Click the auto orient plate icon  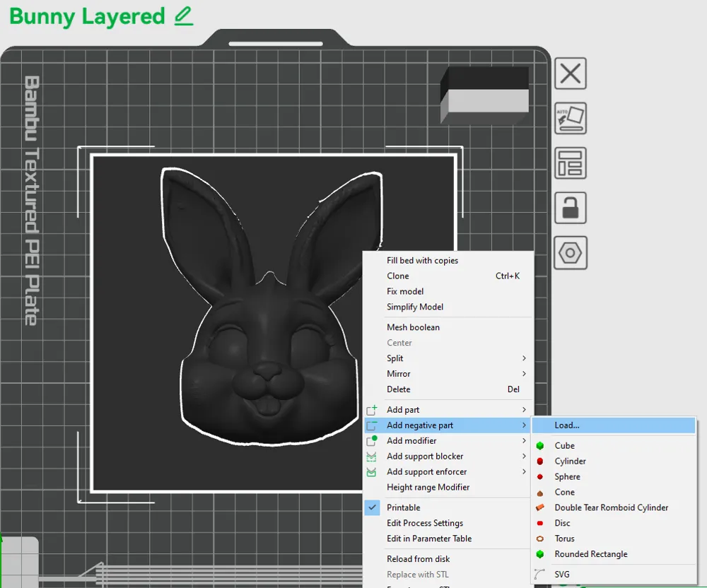click(571, 118)
